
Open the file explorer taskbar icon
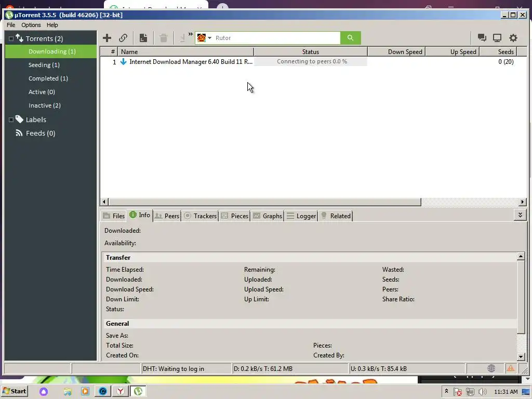pos(68,392)
